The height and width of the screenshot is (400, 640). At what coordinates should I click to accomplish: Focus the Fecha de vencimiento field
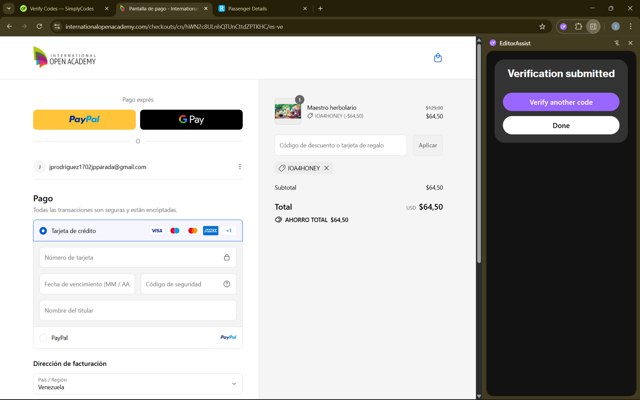pyautogui.click(x=87, y=284)
